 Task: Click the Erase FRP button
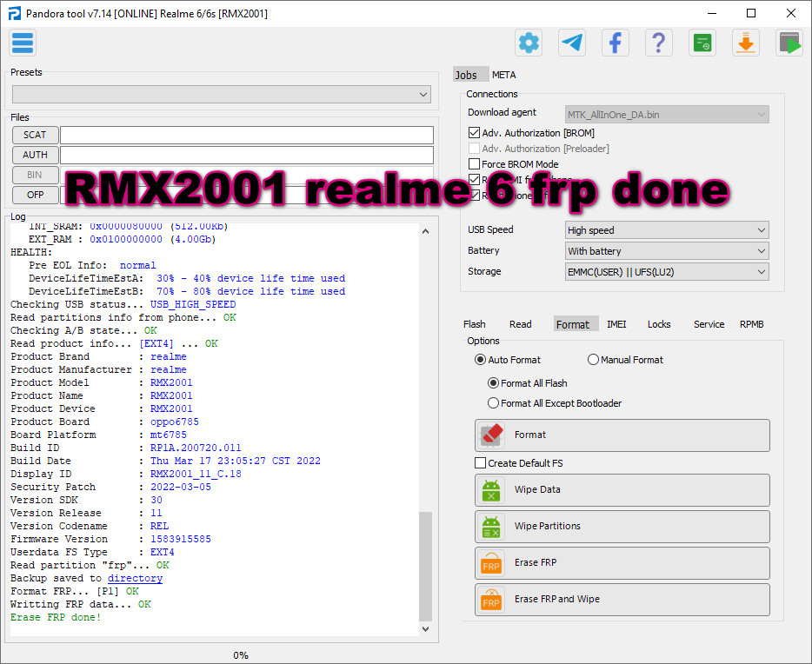622,563
